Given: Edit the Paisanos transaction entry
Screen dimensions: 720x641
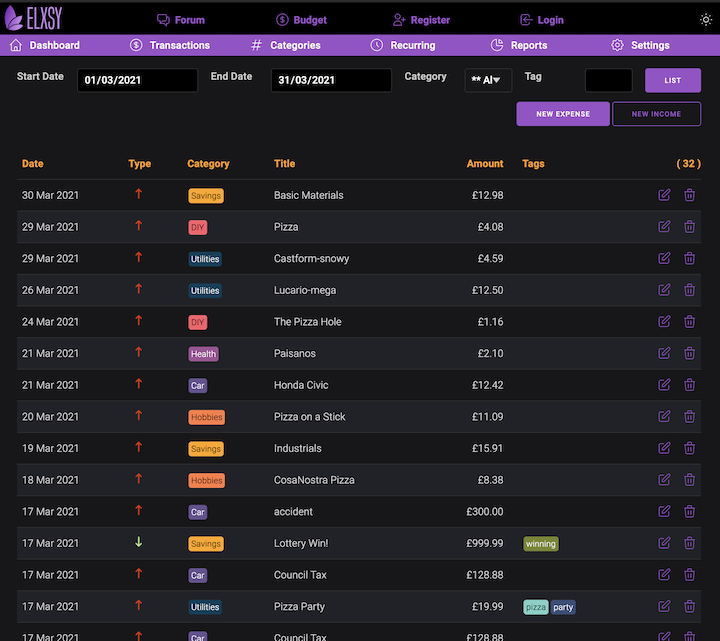Looking at the screenshot, I should [x=664, y=353].
